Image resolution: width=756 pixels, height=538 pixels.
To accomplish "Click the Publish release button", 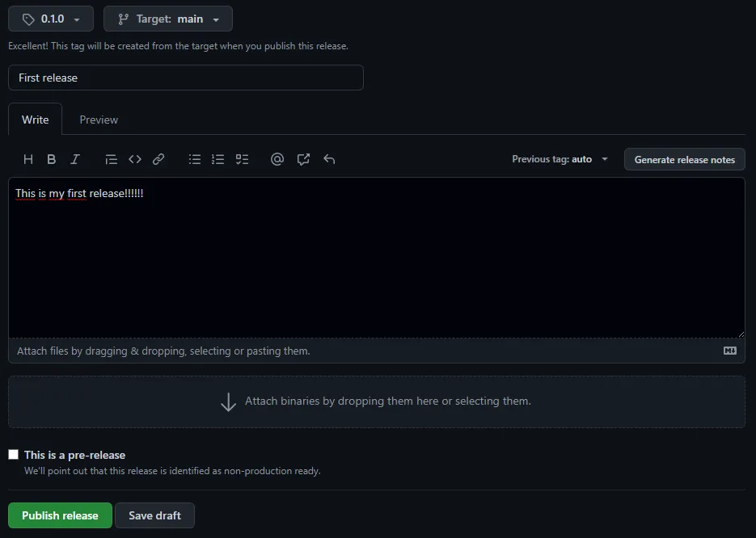I will pos(61,515).
